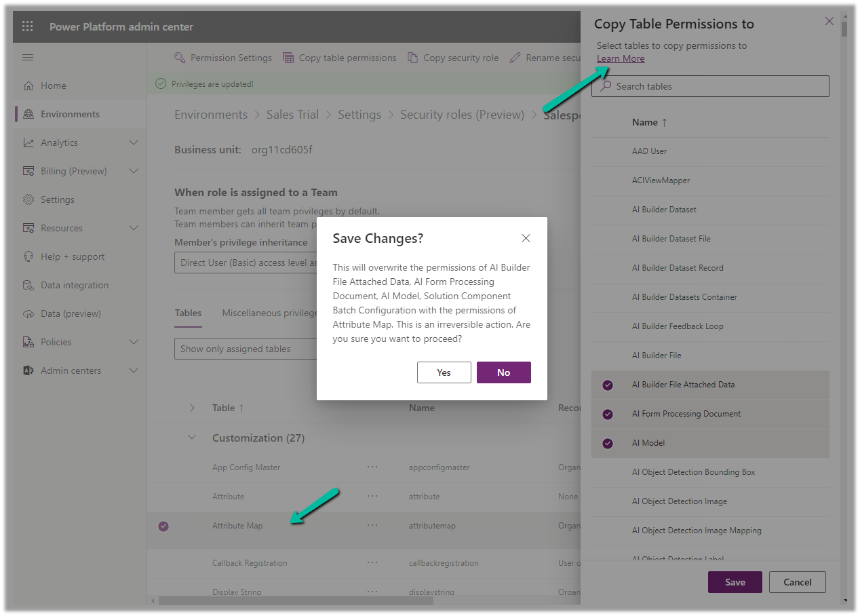This screenshot has width=860, height=616.
Task: Collapse the Customization (27) group
Action: (192, 438)
